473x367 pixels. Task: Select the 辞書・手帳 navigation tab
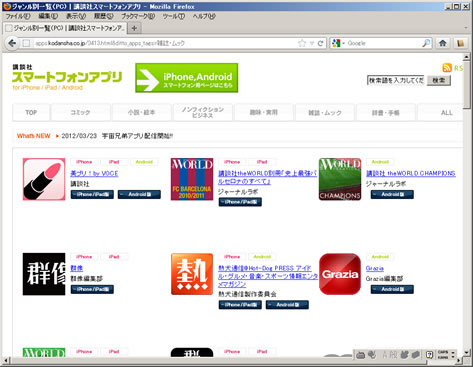coord(386,112)
